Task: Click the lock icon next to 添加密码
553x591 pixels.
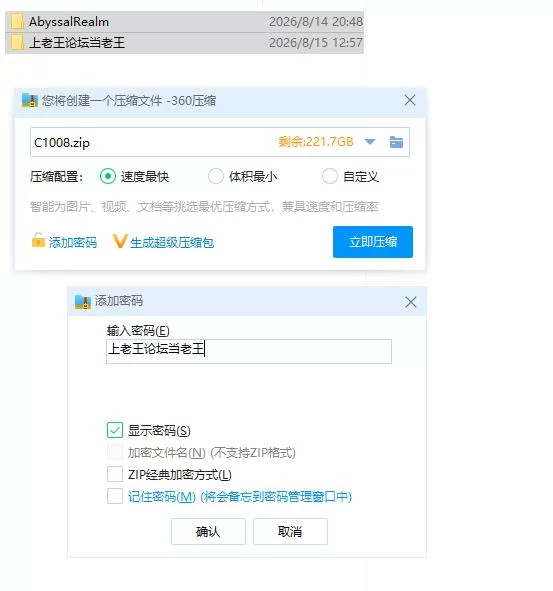Action: click(38, 240)
